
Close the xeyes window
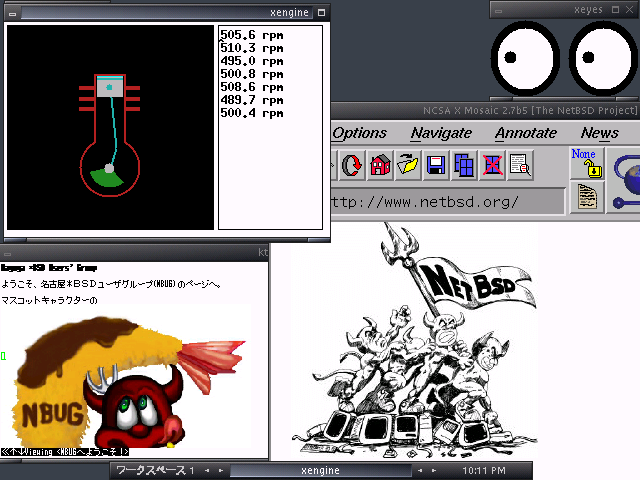click(629, 10)
